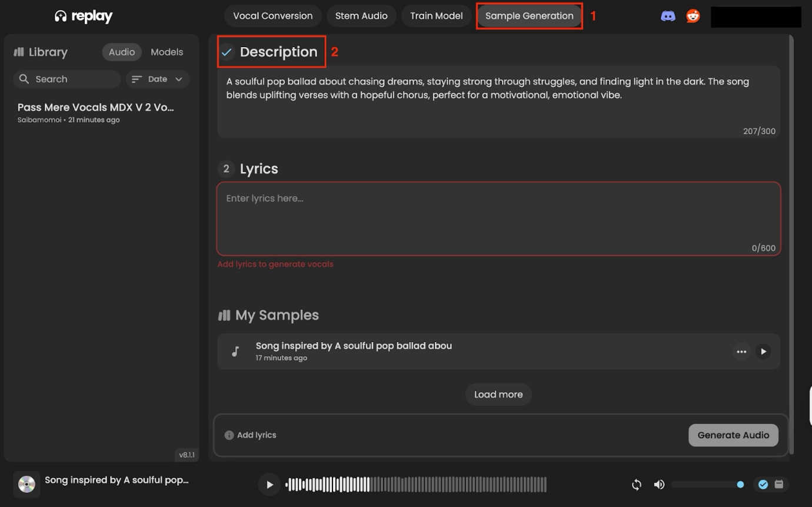Click the loop/repeat icon in player

pyautogui.click(x=637, y=485)
